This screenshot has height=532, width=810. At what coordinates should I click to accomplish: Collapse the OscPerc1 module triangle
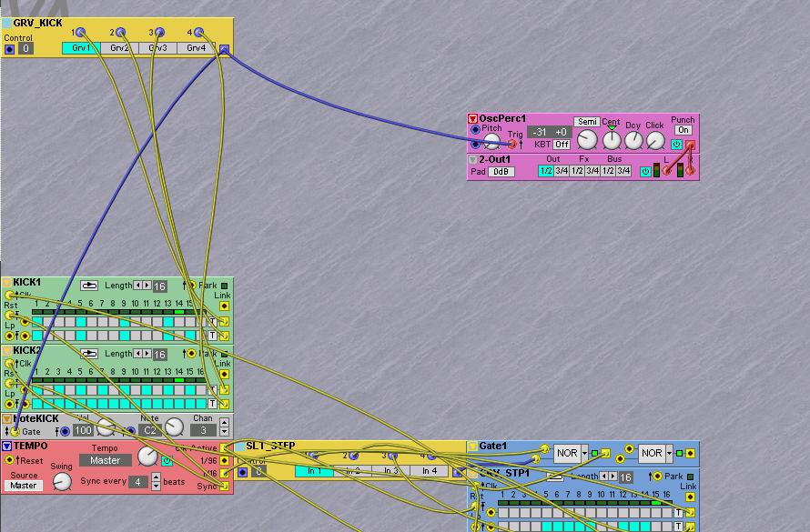(x=472, y=119)
